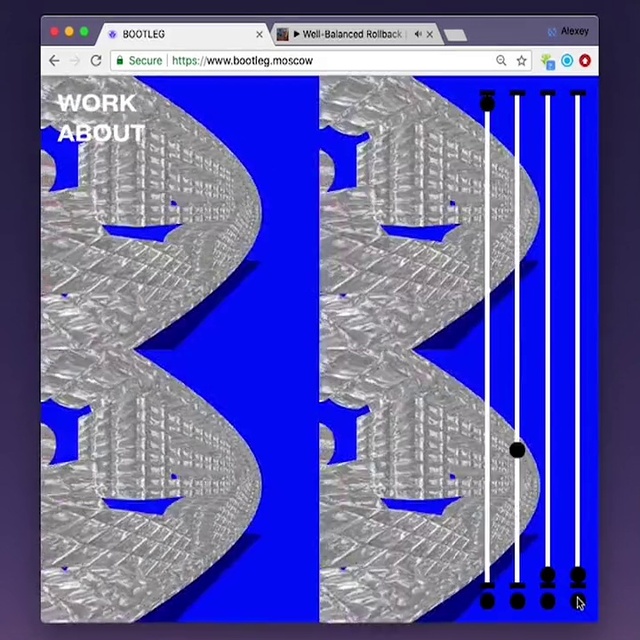Open the ABOUT page link
640x640 pixels.
coord(101,133)
